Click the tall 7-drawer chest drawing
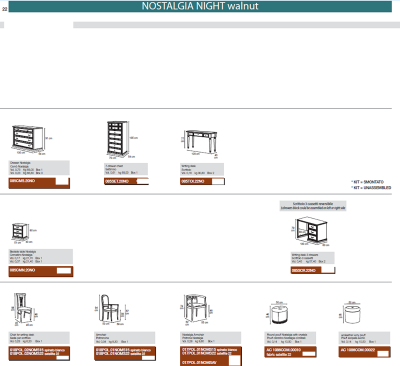 point(121,139)
